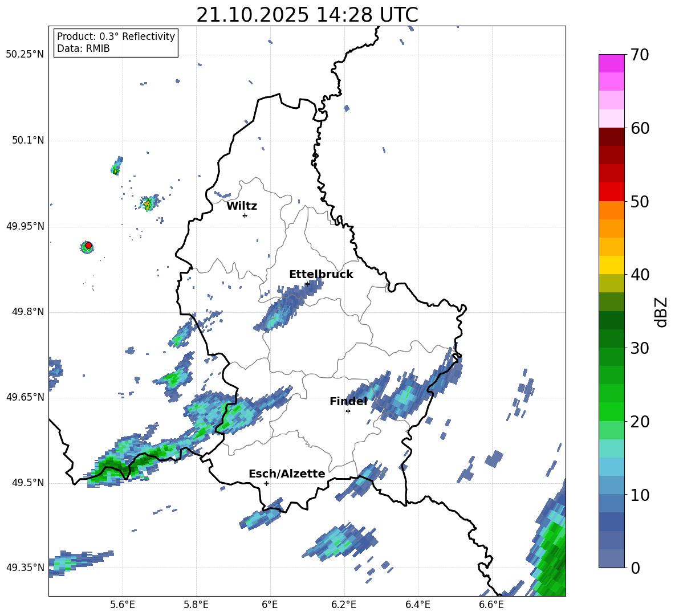Click the yellow swatch just above 40
This screenshot has height=616, width=675.
[611, 265]
